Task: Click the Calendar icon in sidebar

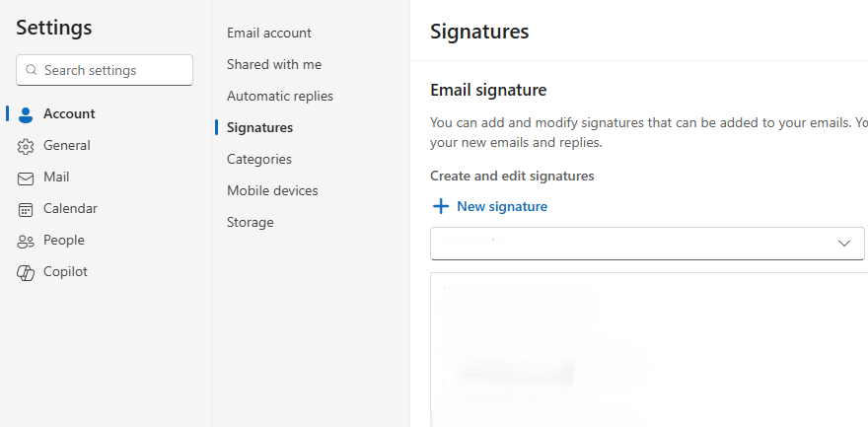Action: [26, 209]
